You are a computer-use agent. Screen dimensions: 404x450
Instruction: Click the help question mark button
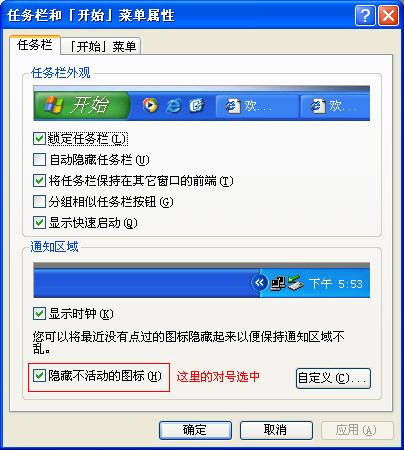click(x=365, y=15)
